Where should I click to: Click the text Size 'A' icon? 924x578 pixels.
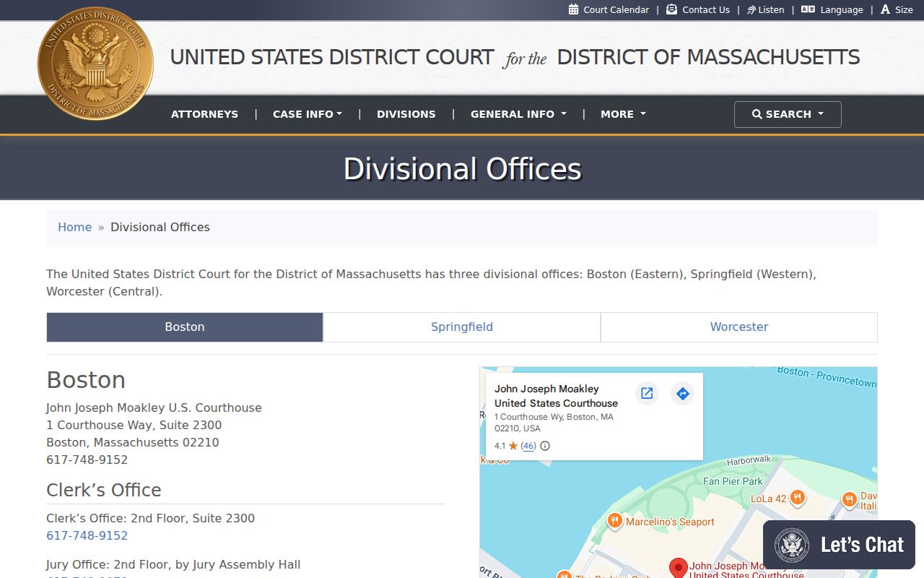(886, 9)
